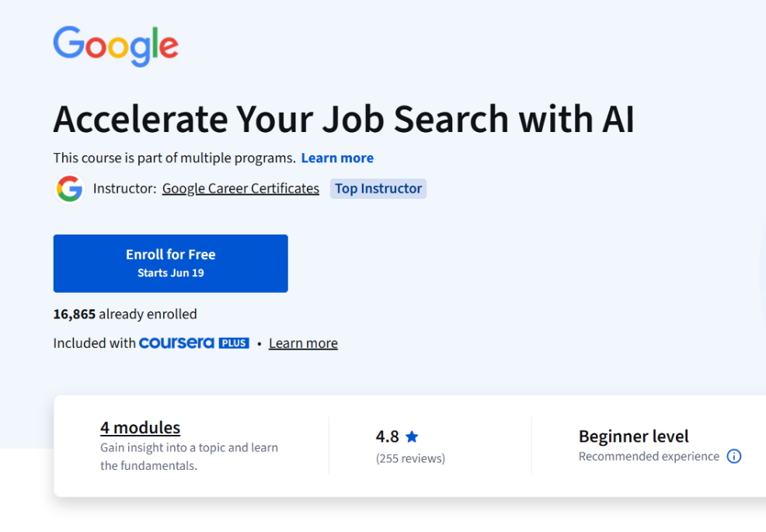Expand the 4 modules section
Screen dimensions: 766x532
click(140, 427)
